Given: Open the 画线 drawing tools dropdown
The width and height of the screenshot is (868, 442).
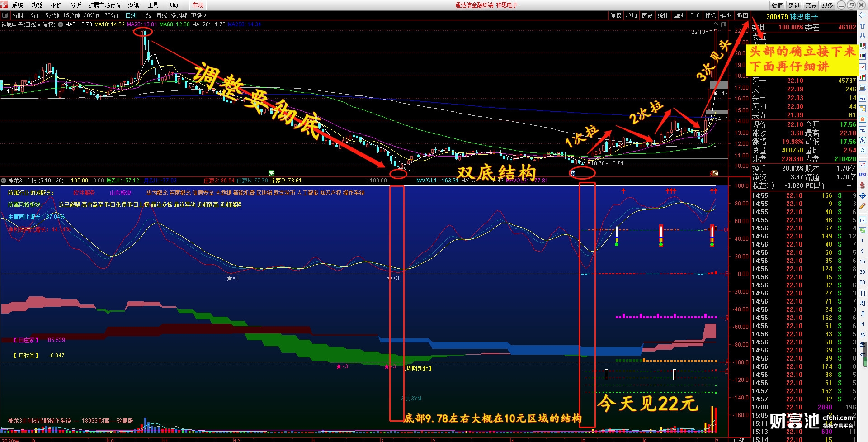Looking at the screenshot, I should [679, 15].
